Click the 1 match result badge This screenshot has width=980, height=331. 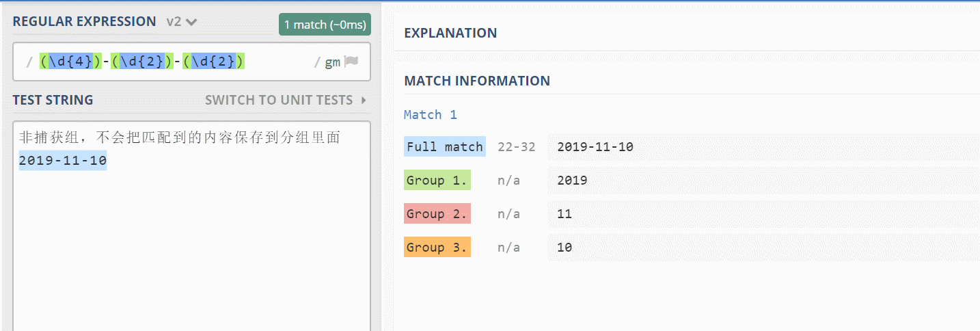pos(325,25)
